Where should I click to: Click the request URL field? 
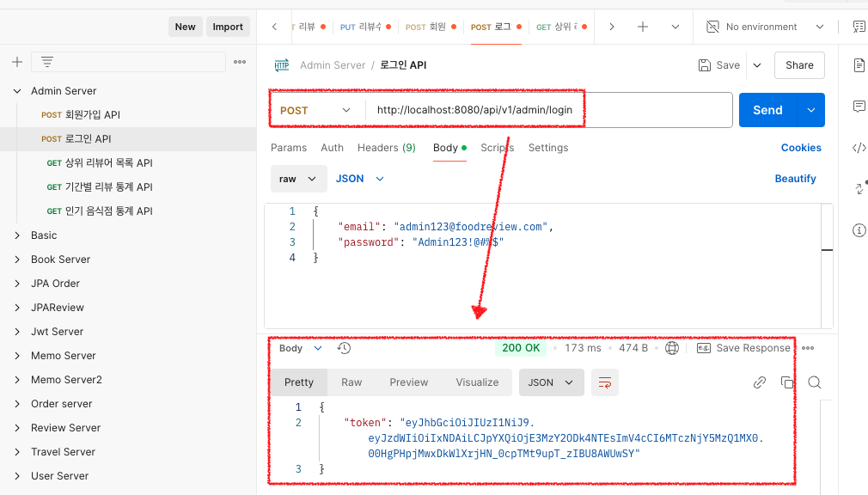tap(548, 110)
